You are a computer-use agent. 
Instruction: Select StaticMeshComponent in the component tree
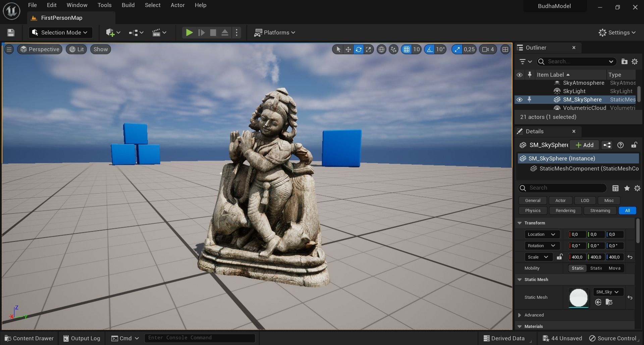(x=584, y=168)
